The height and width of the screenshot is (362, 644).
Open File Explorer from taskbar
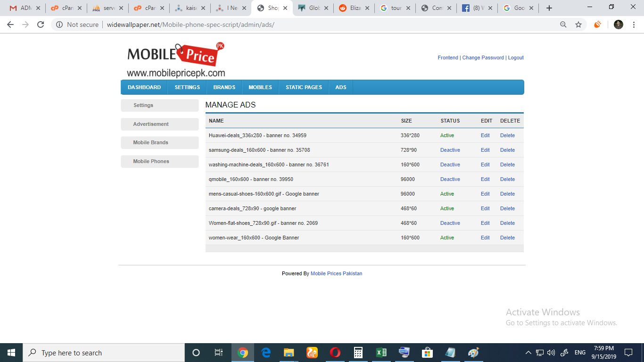click(289, 353)
